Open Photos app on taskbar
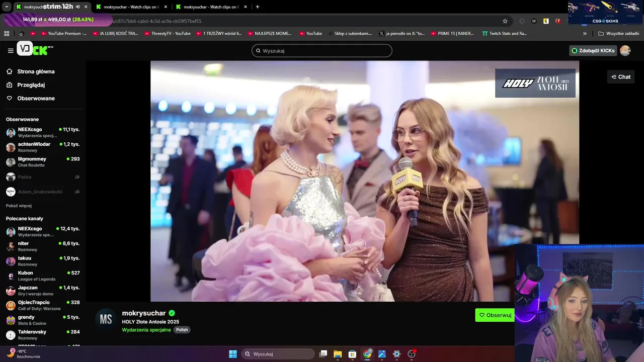This screenshot has width=644, height=362. pos(382,354)
